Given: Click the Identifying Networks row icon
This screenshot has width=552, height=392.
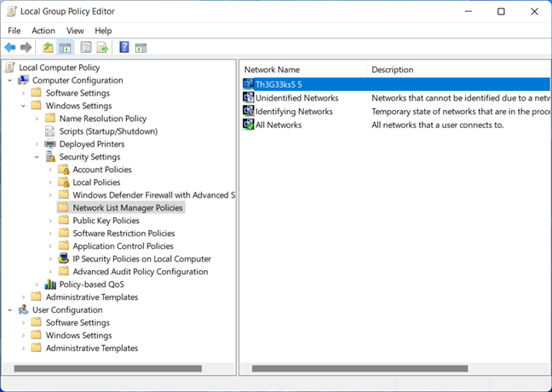Looking at the screenshot, I should pos(249,111).
